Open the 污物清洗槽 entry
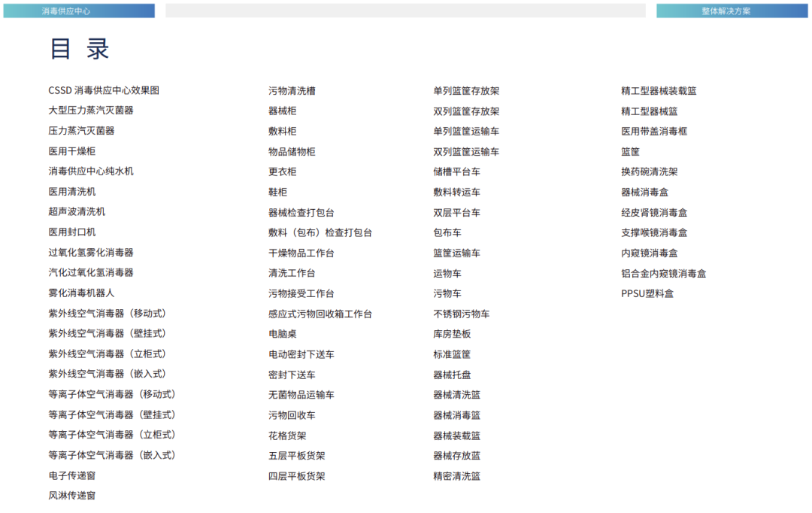The height and width of the screenshot is (513, 812). (x=289, y=90)
